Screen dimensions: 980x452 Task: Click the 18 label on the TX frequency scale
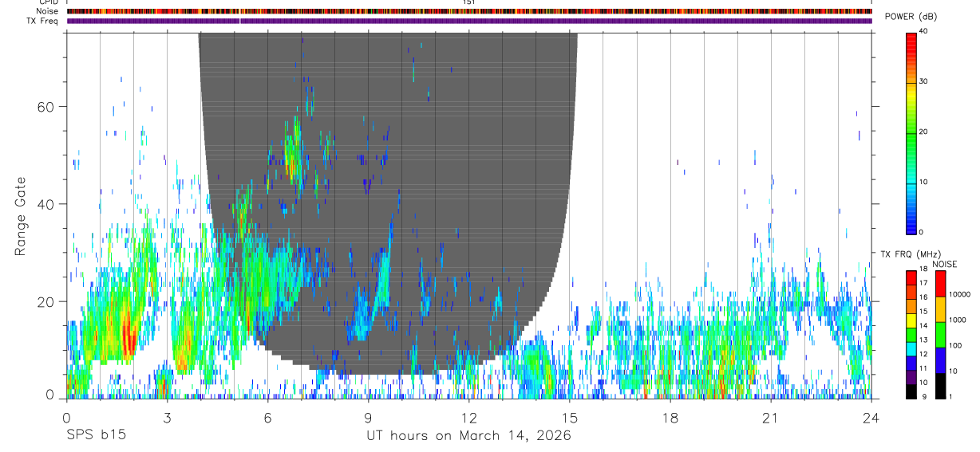(923, 269)
